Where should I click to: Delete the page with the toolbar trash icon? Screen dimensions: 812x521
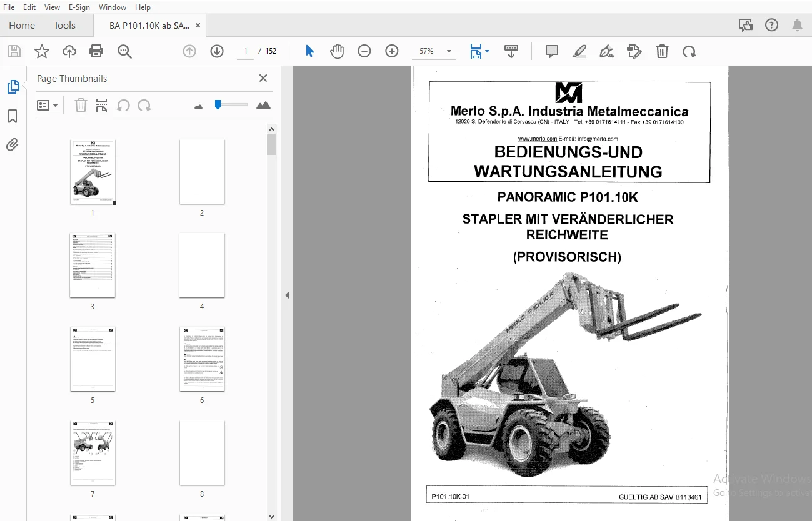coord(662,51)
